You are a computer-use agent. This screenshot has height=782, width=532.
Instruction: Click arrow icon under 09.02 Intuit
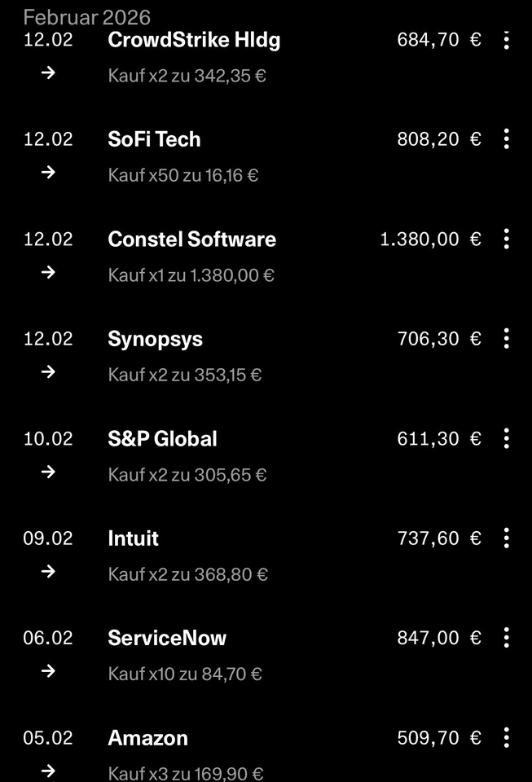[x=48, y=572]
